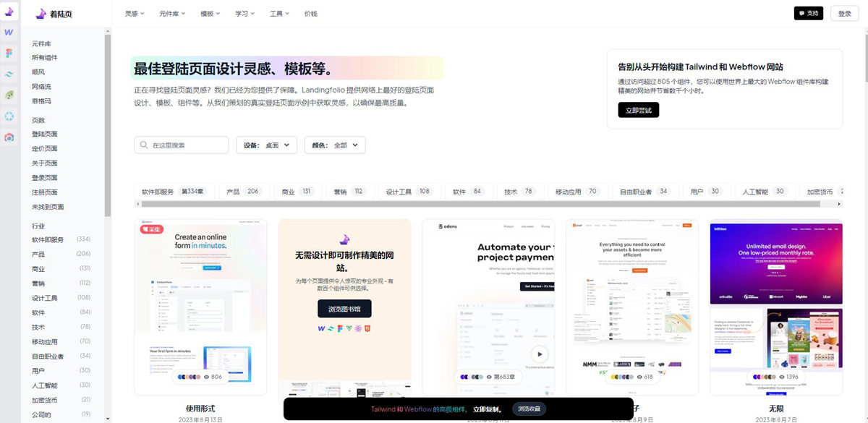Select the 设计工具 108 category chip
The height and width of the screenshot is (423, 868).
408,192
